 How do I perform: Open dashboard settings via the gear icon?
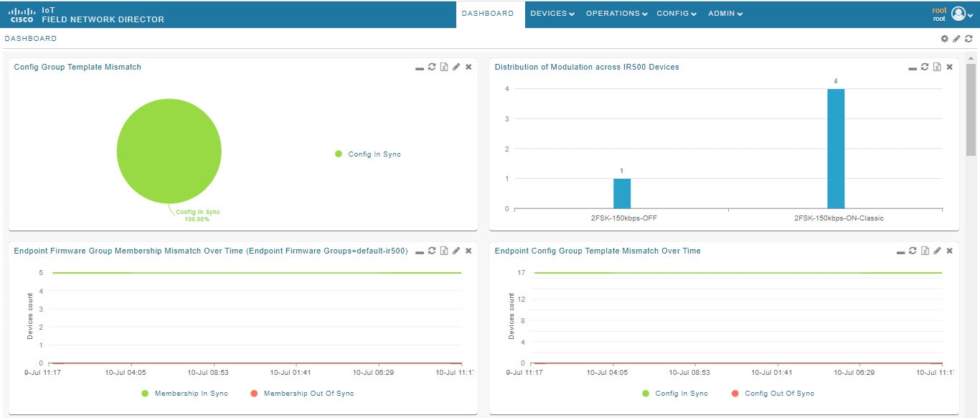point(944,39)
